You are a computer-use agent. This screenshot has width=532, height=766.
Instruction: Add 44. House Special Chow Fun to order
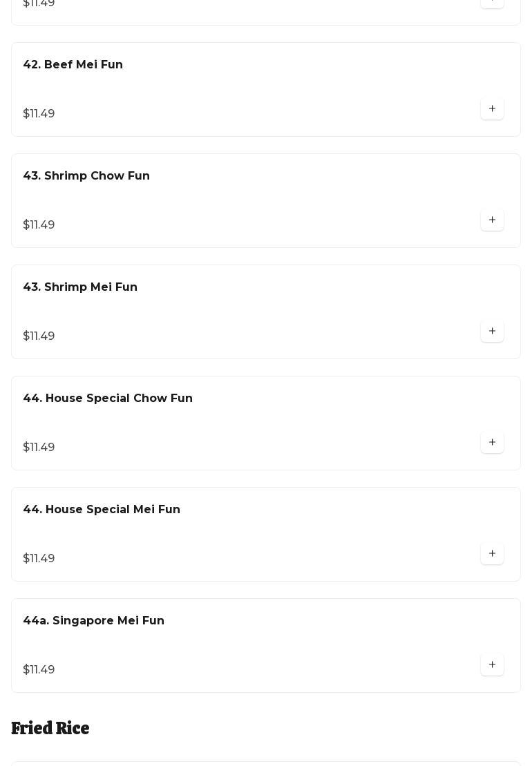(492, 442)
